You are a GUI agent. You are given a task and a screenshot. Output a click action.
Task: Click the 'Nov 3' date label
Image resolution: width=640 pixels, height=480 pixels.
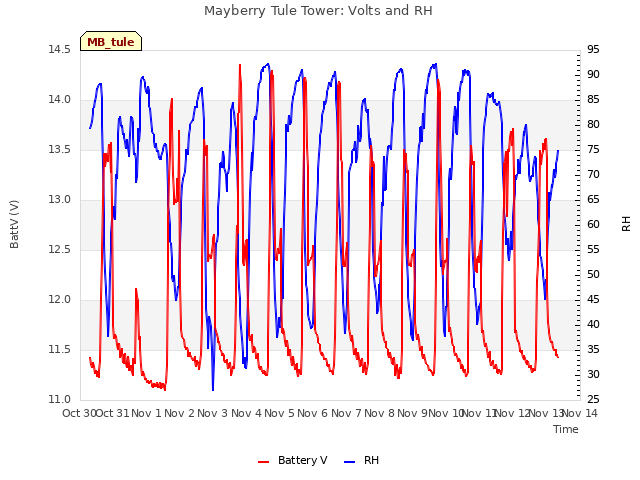(x=213, y=413)
